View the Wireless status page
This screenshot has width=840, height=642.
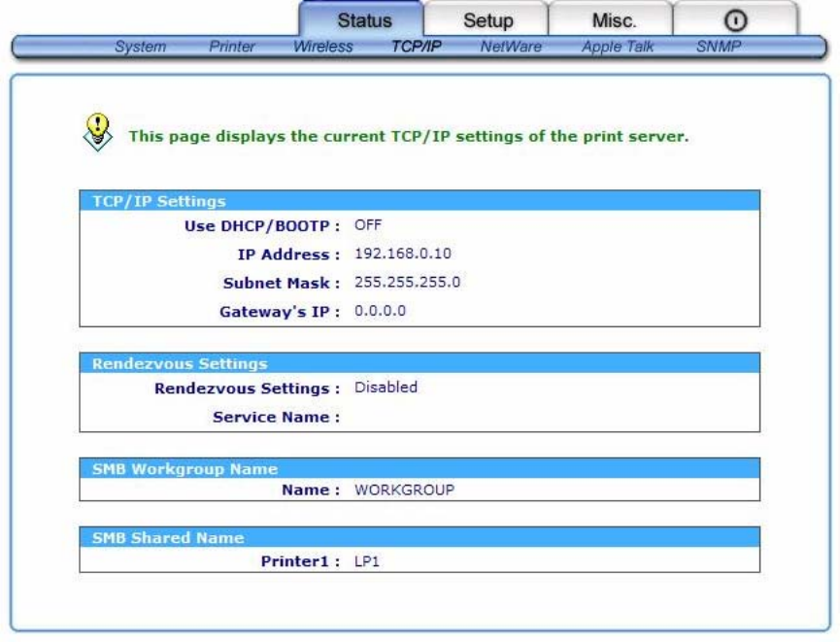point(323,47)
